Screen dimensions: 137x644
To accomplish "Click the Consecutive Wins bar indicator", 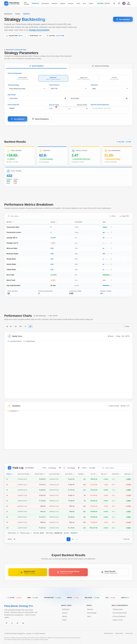I will coord(106,227).
